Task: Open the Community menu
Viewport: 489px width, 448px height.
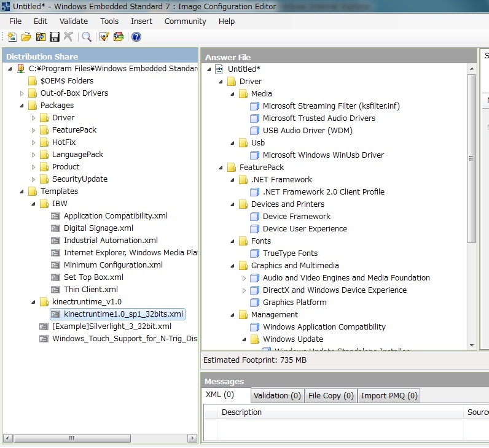Action: point(186,21)
